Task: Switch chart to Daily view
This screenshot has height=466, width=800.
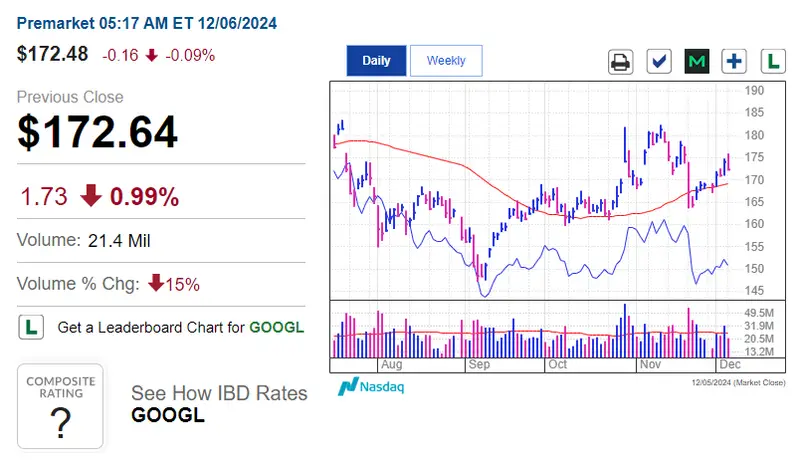Action: (x=377, y=61)
